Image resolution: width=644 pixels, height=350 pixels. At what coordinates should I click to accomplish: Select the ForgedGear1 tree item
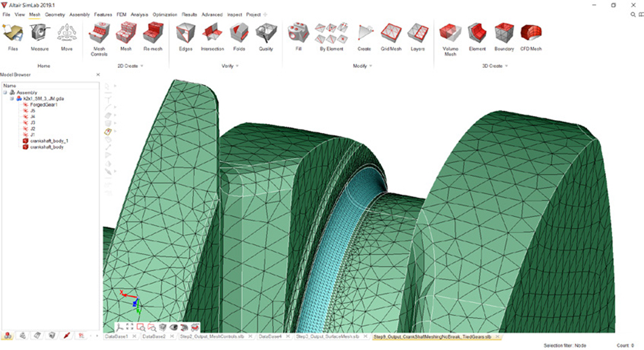click(x=44, y=104)
